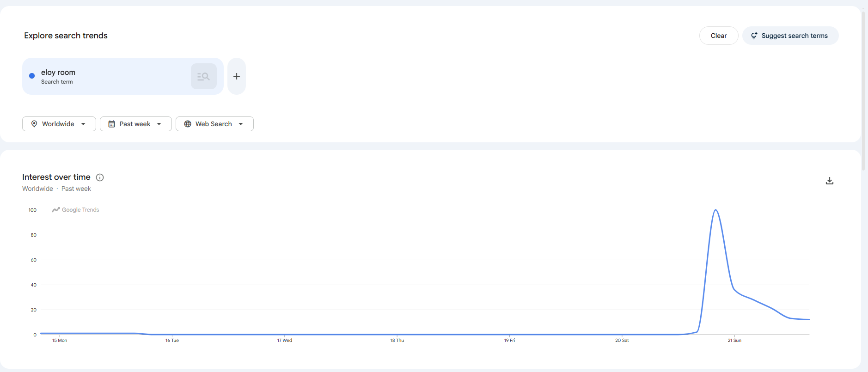Open the Past week time range dropdown
Viewport: 868px width, 372px height.
(x=136, y=124)
